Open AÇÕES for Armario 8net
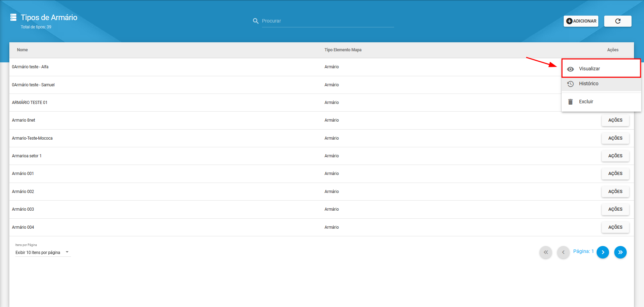The width and height of the screenshot is (644, 307). pyautogui.click(x=615, y=120)
